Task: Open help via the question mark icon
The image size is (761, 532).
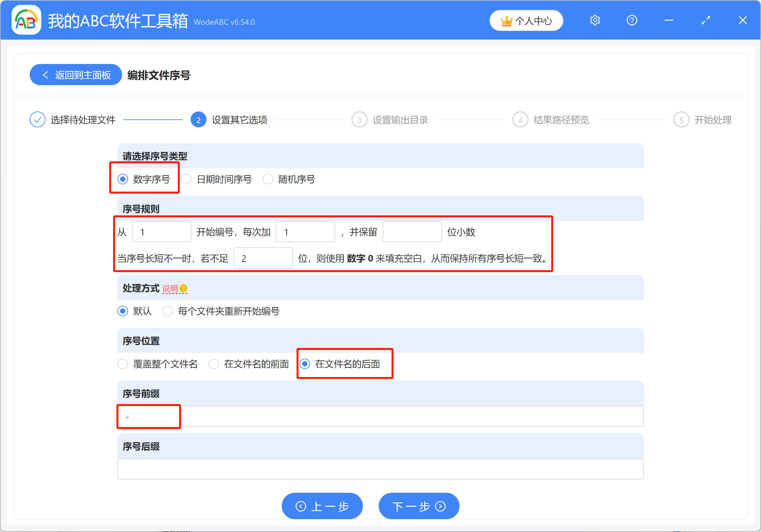Action: 632,20
